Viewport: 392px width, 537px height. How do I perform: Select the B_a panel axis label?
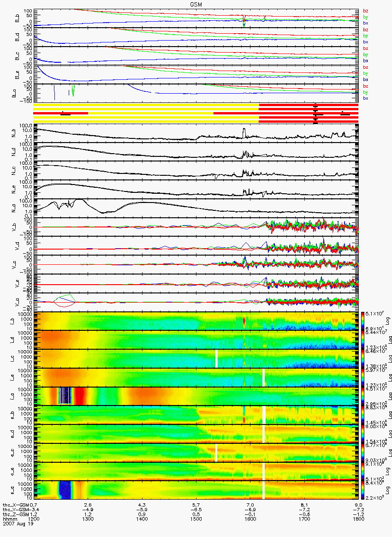[x=14, y=94]
